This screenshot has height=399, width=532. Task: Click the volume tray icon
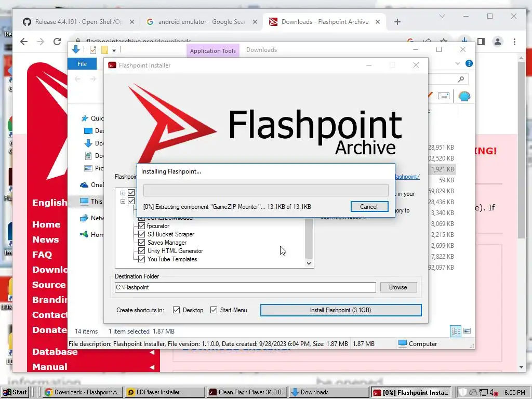click(494, 393)
